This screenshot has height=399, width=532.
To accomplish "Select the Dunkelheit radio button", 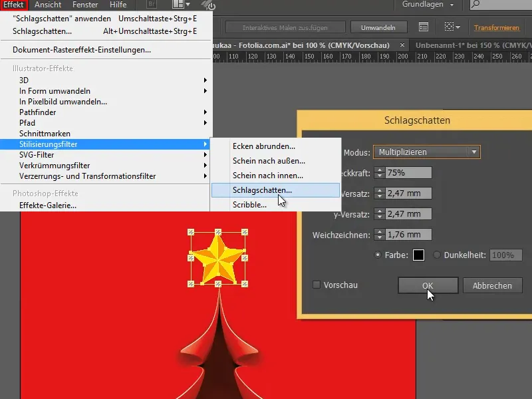I will [x=438, y=255].
